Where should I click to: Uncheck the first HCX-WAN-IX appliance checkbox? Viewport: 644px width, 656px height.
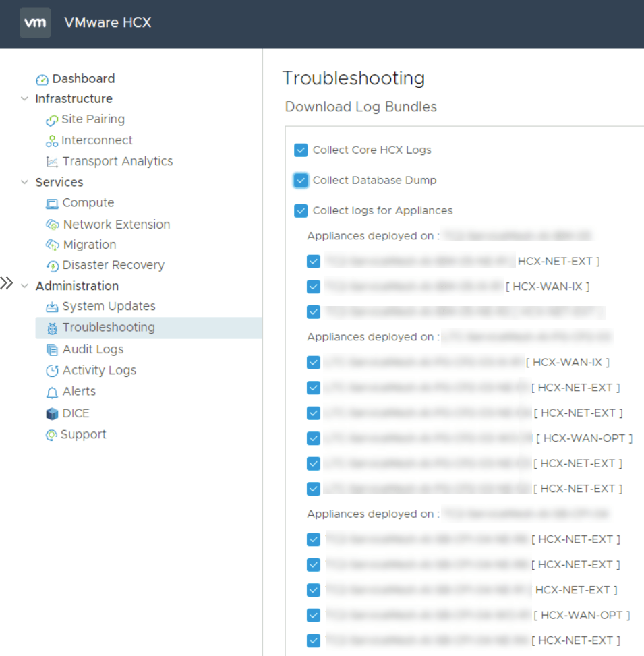tap(313, 287)
